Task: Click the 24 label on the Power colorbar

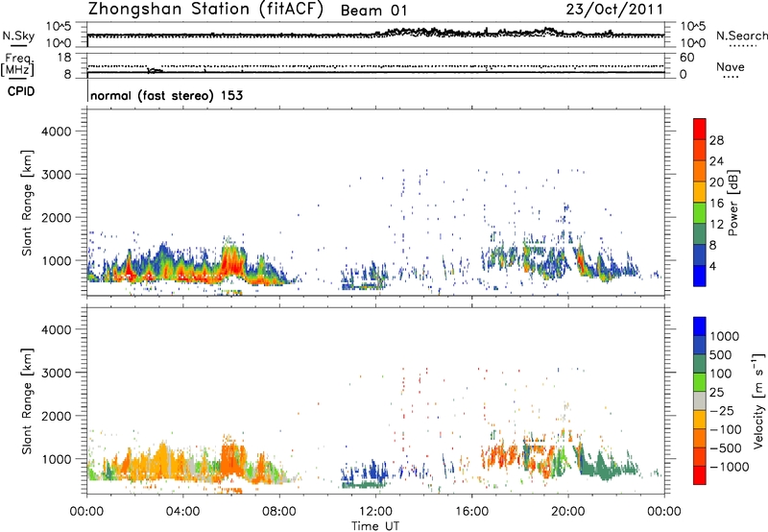Action: point(716,161)
